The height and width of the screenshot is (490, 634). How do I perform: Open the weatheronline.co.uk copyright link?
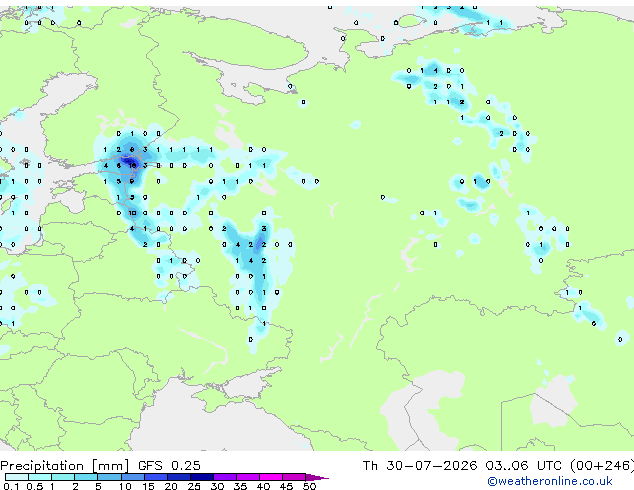tap(550, 481)
